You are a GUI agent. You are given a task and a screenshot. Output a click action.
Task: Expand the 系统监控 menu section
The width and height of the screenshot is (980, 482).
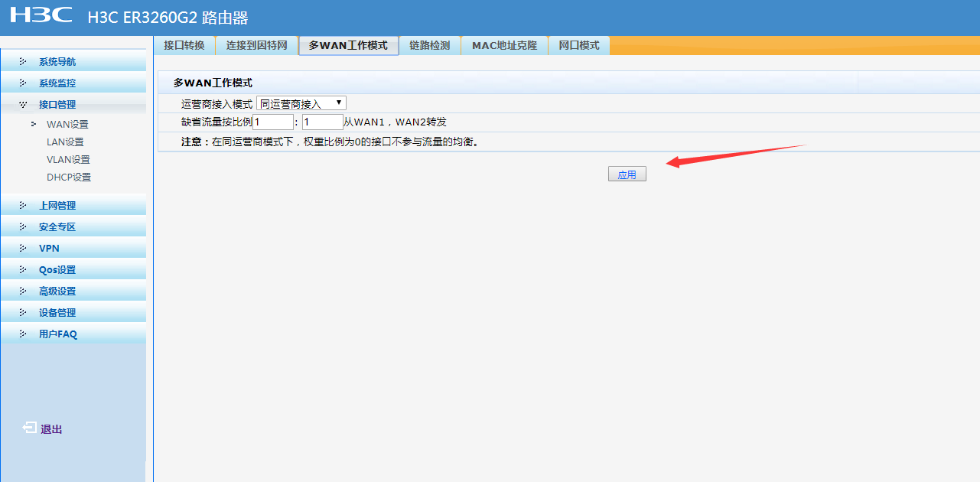(x=73, y=83)
